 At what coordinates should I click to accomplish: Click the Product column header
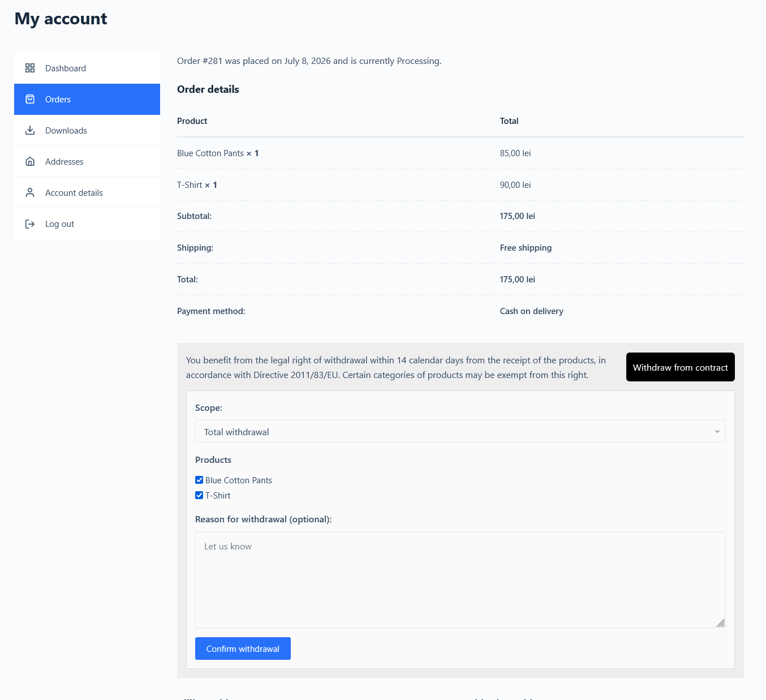[x=192, y=121]
